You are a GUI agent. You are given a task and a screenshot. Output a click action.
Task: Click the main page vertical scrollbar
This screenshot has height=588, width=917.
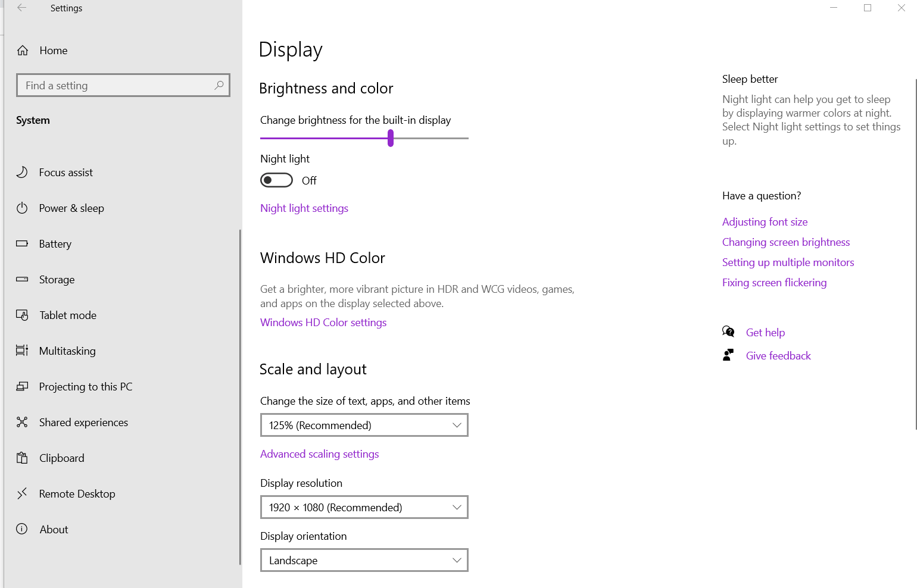pos(915,254)
